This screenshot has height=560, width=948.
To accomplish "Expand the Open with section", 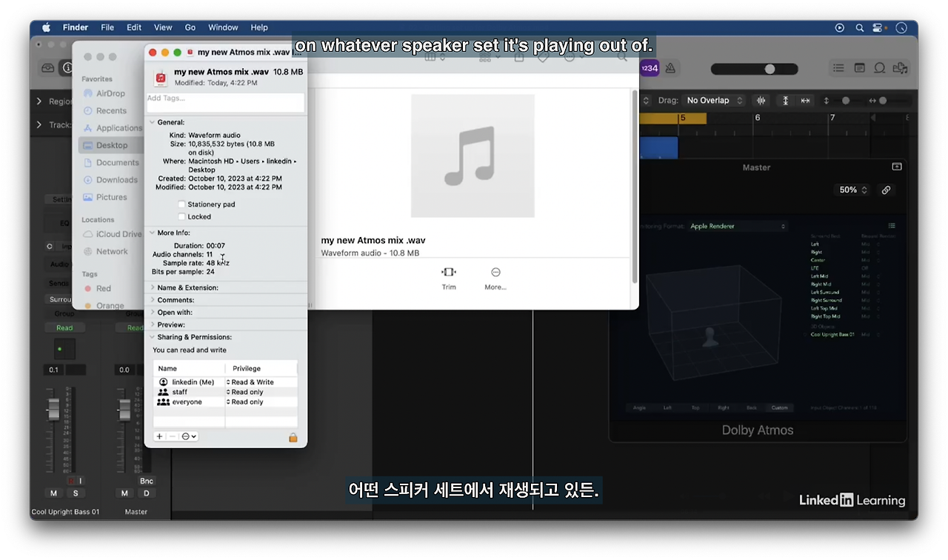I will tap(153, 313).
